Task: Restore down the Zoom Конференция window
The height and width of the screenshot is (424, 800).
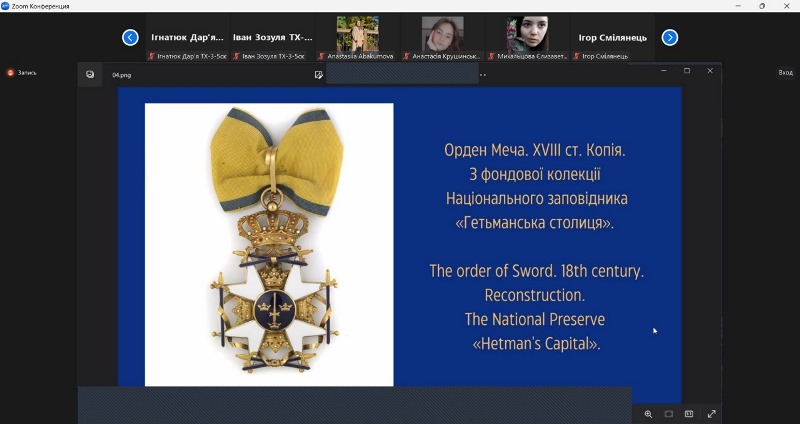Action: click(x=762, y=6)
